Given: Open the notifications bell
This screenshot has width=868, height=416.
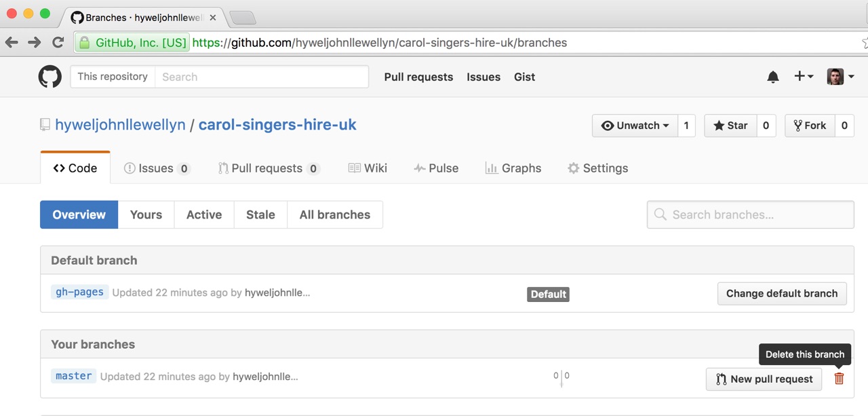Looking at the screenshot, I should point(772,76).
